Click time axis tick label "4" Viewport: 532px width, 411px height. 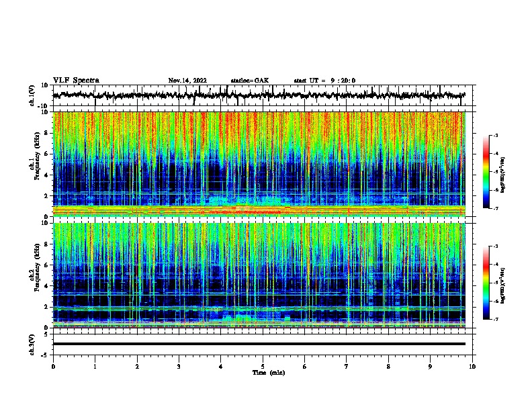click(x=221, y=367)
